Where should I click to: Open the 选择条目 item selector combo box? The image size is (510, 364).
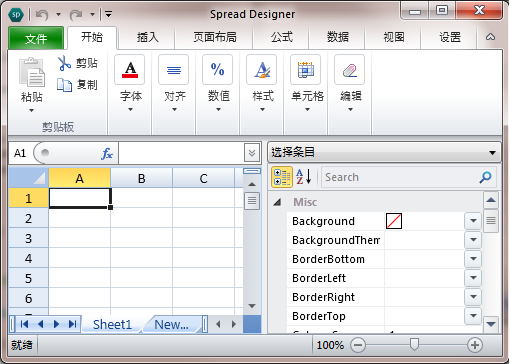coord(384,152)
